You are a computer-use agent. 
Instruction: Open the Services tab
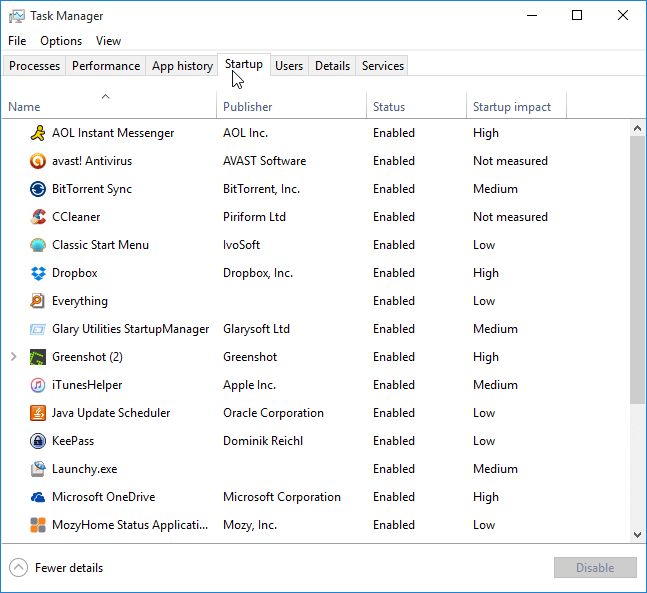click(x=383, y=66)
